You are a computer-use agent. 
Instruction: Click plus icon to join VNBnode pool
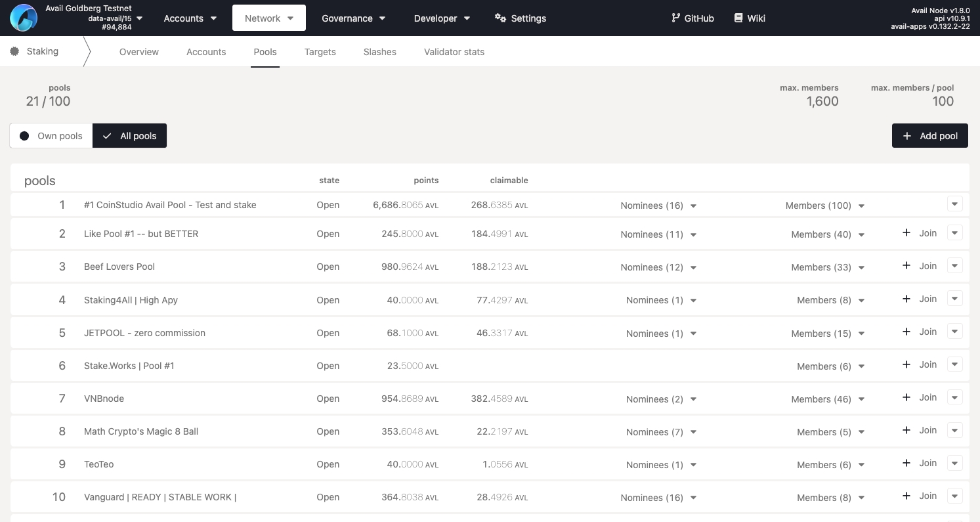[906, 397]
